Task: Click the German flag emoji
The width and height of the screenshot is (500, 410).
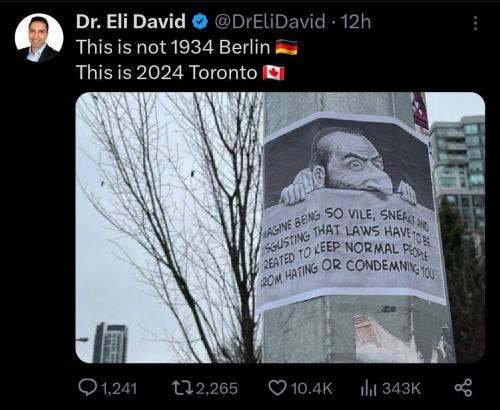Action: 286,47
